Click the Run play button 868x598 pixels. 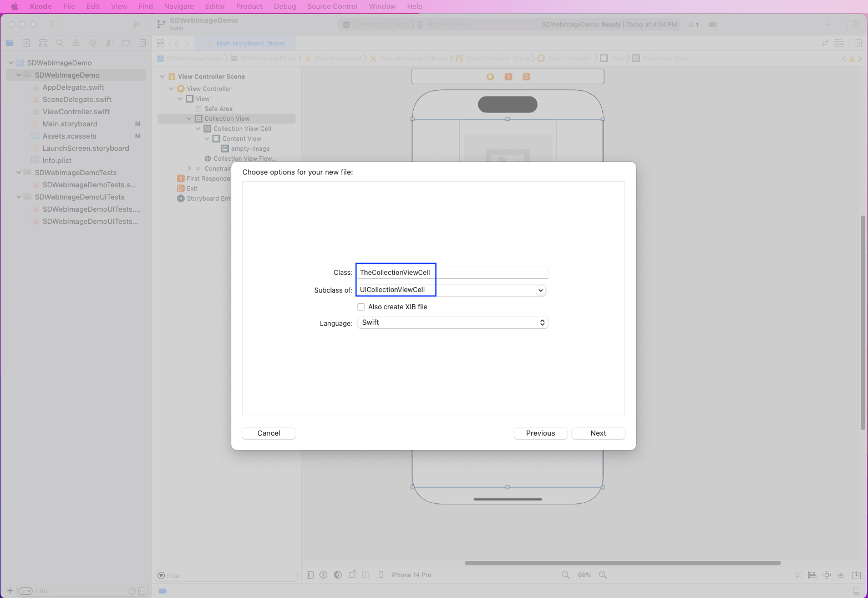[136, 24]
